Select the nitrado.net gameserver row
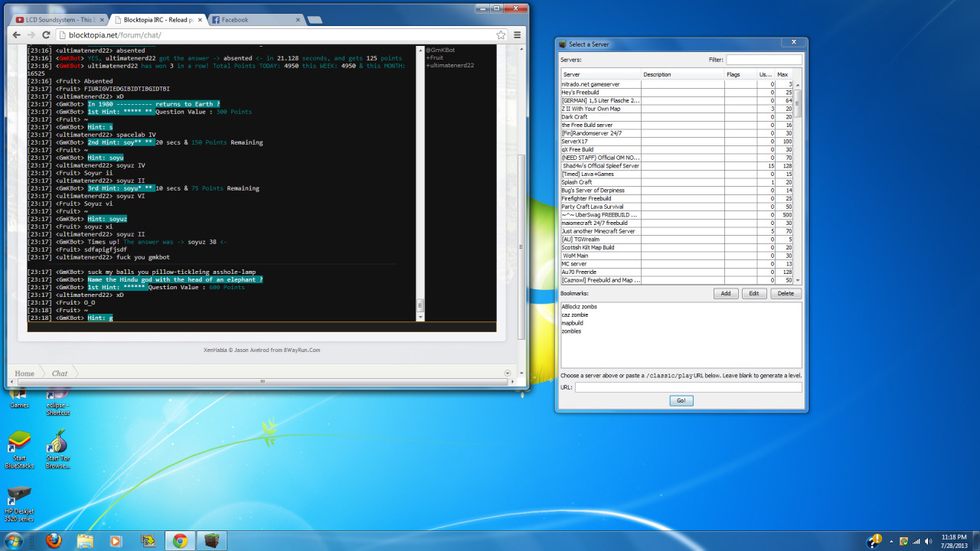 click(x=677, y=84)
